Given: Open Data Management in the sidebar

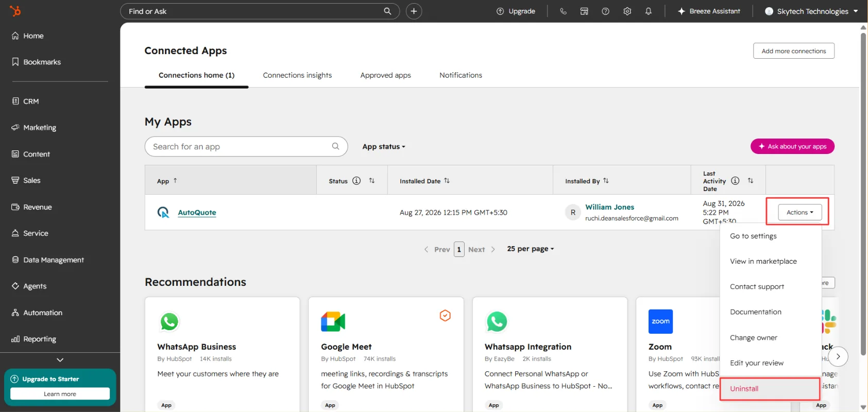Looking at the screenshot, I should pyautogui.click(x=47, y=260).
